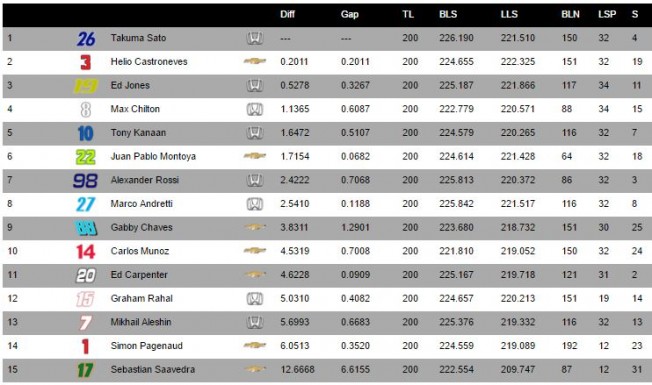Select the green number 22 car badge
The height and width of the screenshot is (385, 652).
click(86, 157)
